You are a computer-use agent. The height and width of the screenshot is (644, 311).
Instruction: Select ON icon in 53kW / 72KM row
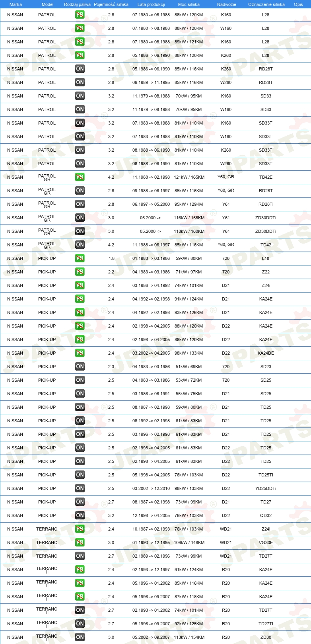(80, 380)
